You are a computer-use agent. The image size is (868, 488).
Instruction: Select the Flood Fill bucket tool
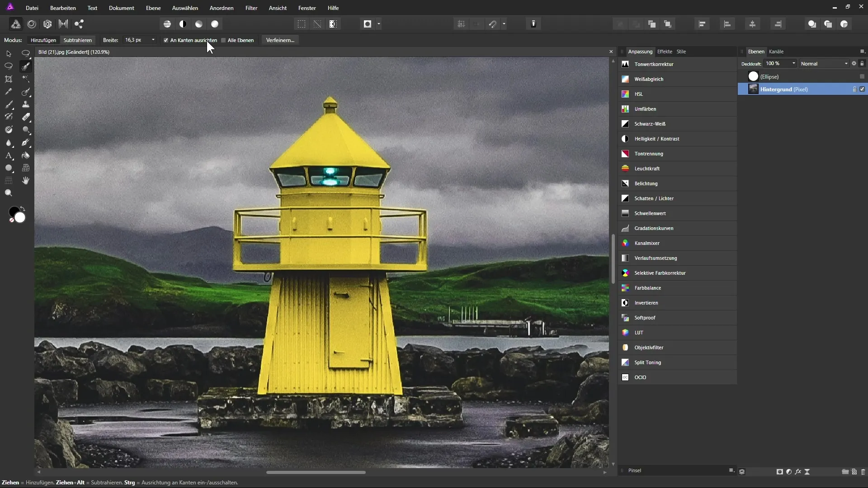(26, 155)
